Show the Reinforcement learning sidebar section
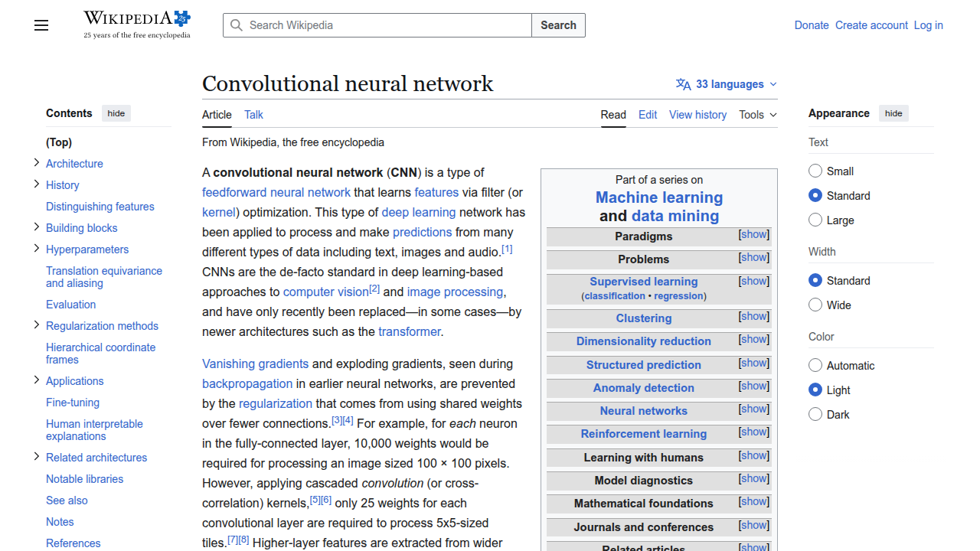The width and height of the screenshot is (980, 551). click(754, 432)
